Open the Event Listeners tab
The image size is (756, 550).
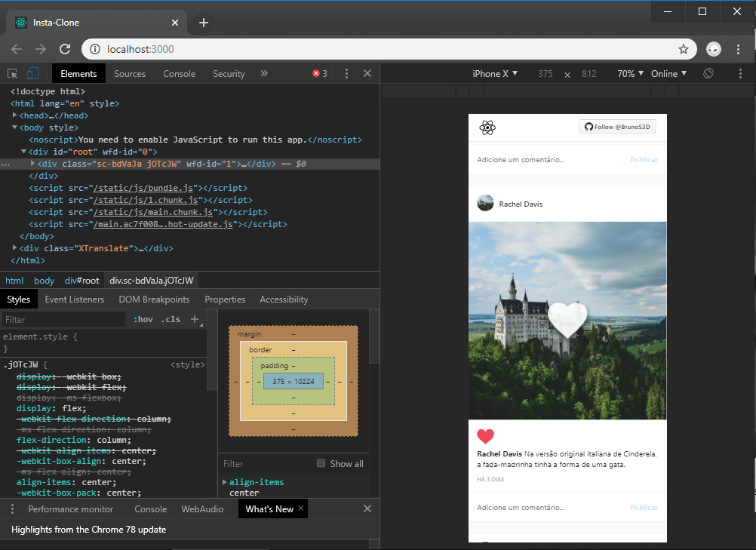click(x=74, y=300)
